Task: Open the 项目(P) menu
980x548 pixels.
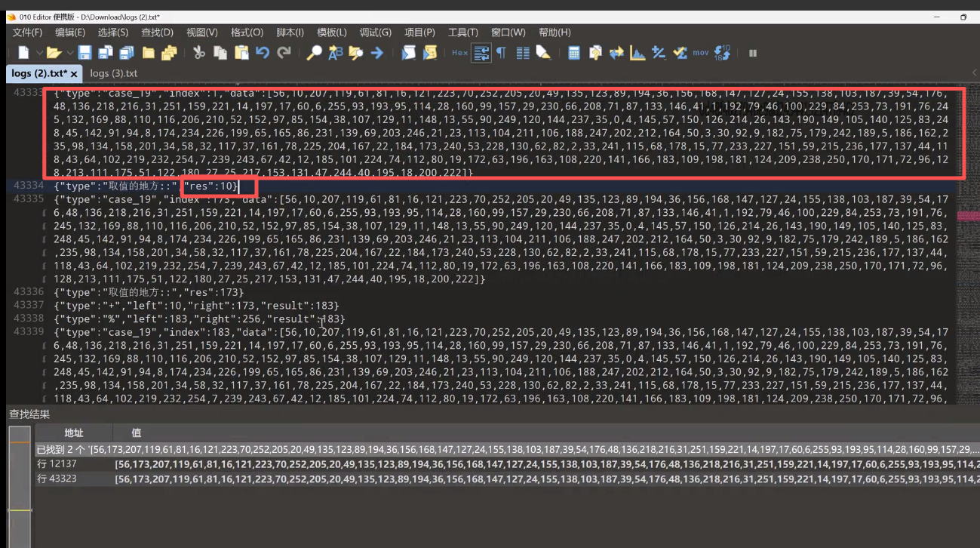Action: click(419, 32)
